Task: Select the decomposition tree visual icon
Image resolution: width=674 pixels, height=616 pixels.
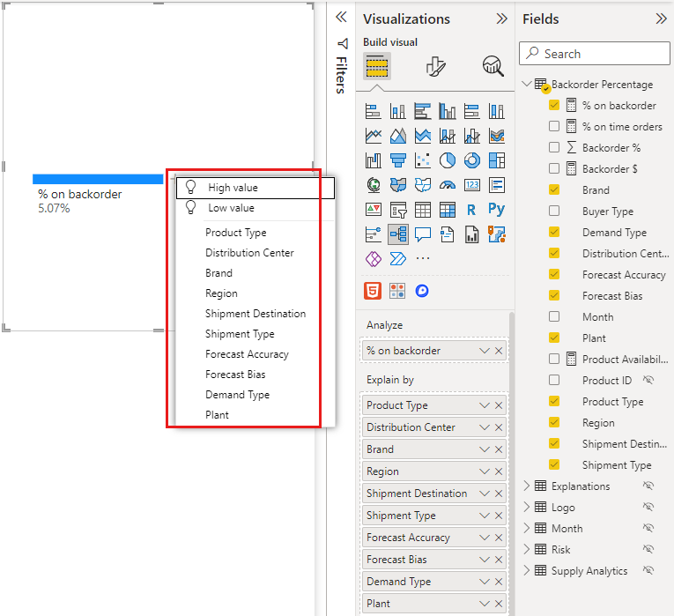Action: tap(397, 234)
